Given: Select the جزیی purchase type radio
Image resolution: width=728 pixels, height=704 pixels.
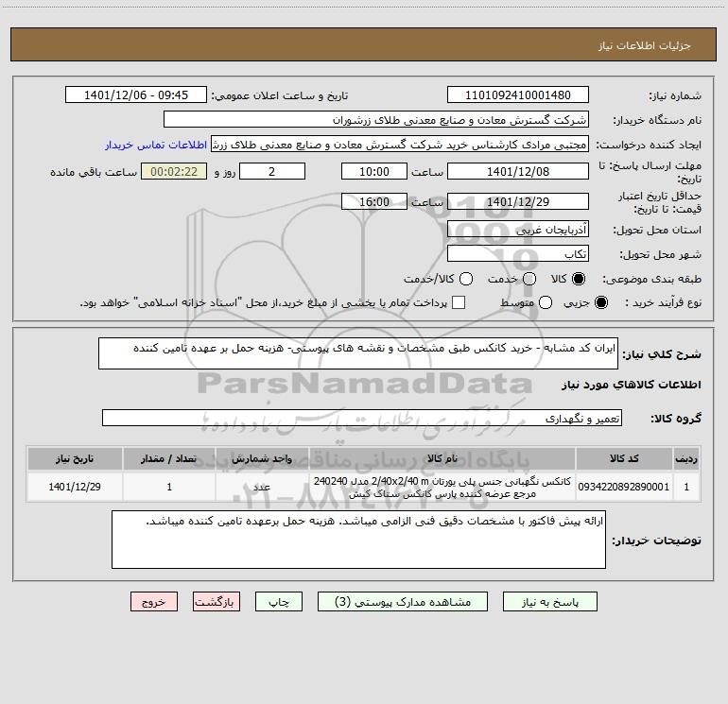Looking at the screenshot, I should (600, 302).
